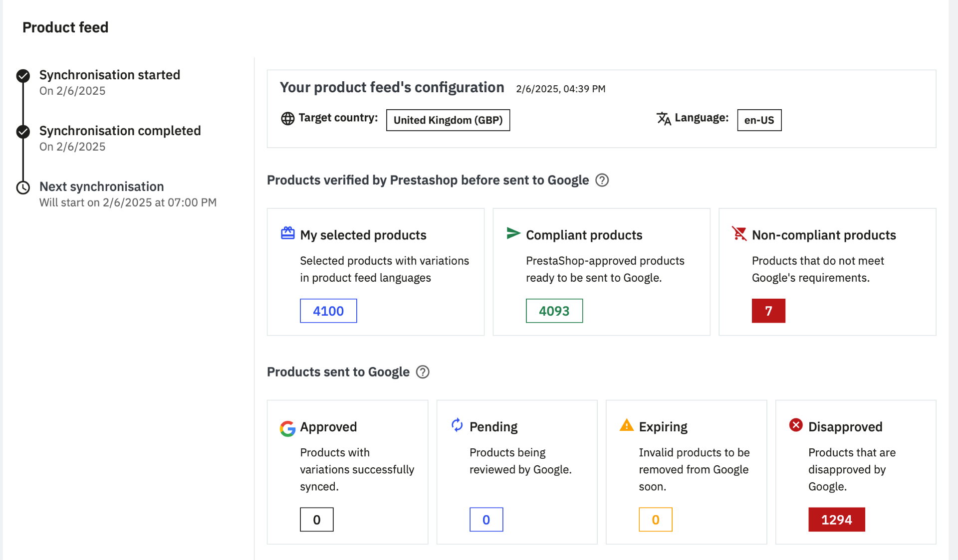Click the Synchronisation started checkmark
Viewport: 958px width, 560px height.
(23, 76)
